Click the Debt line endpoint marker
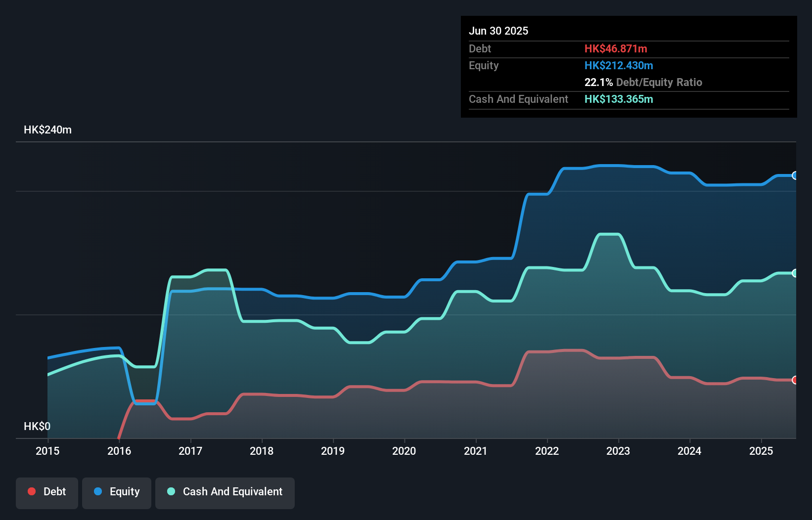 coord(794,381)
